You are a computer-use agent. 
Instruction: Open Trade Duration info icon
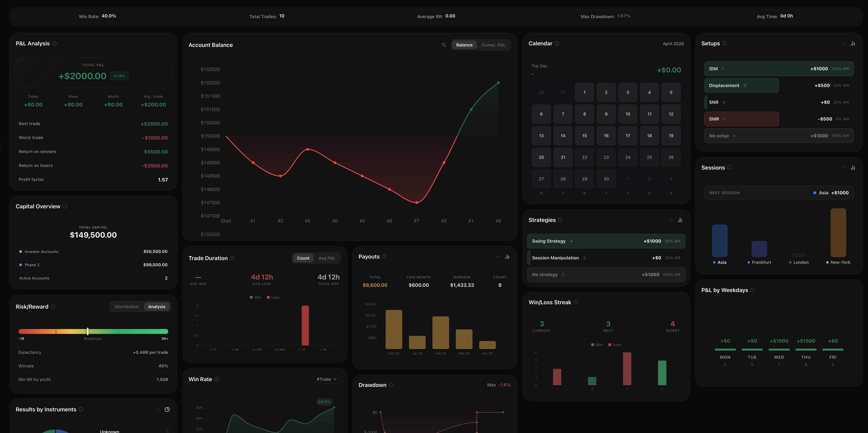coord(232,258)
